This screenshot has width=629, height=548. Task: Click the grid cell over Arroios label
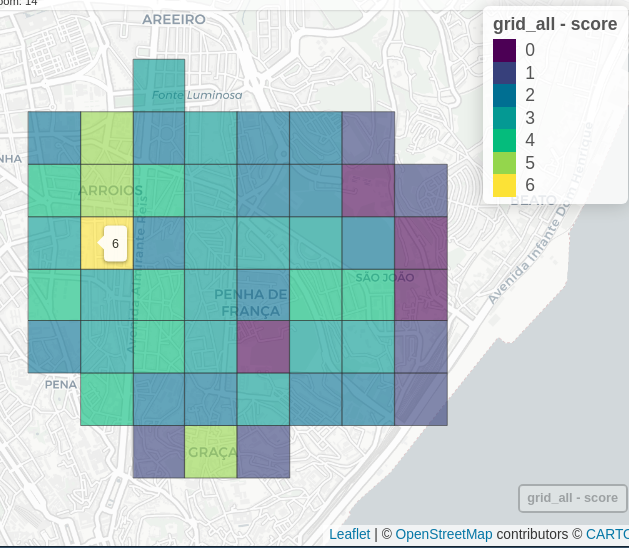[106, 190]
